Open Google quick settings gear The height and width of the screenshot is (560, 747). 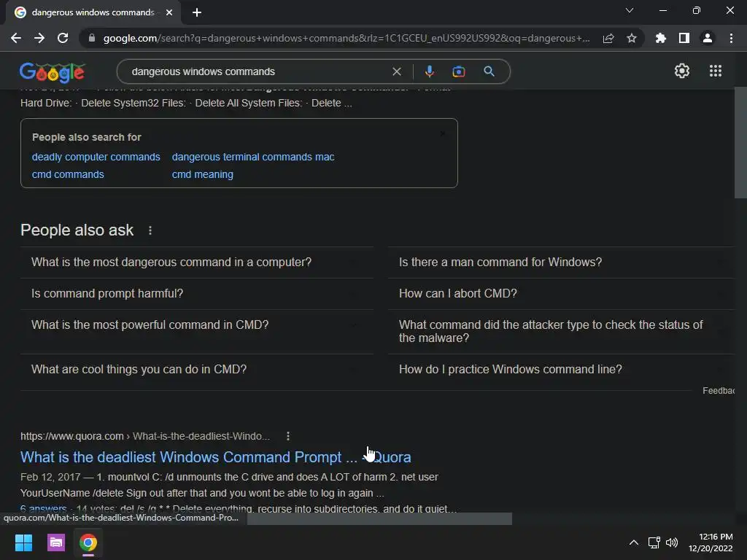682,71
